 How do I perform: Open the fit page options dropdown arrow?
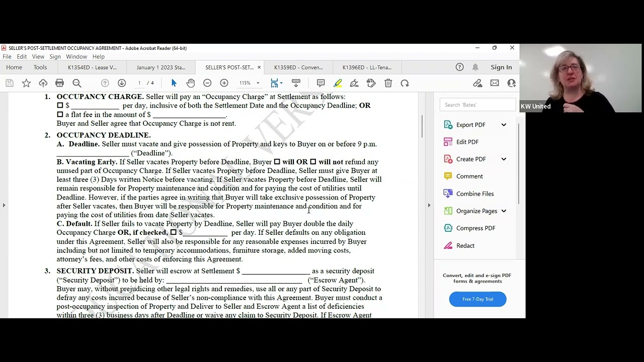point(281,83)
